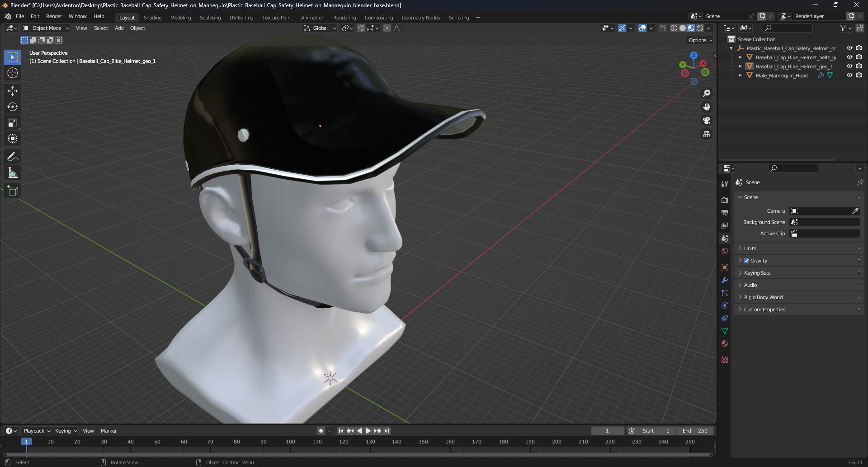Viewport: 868px width, 467px height.
Task: Open the Object properties tab
Action: pyautogui.click(x=725, y=267)
